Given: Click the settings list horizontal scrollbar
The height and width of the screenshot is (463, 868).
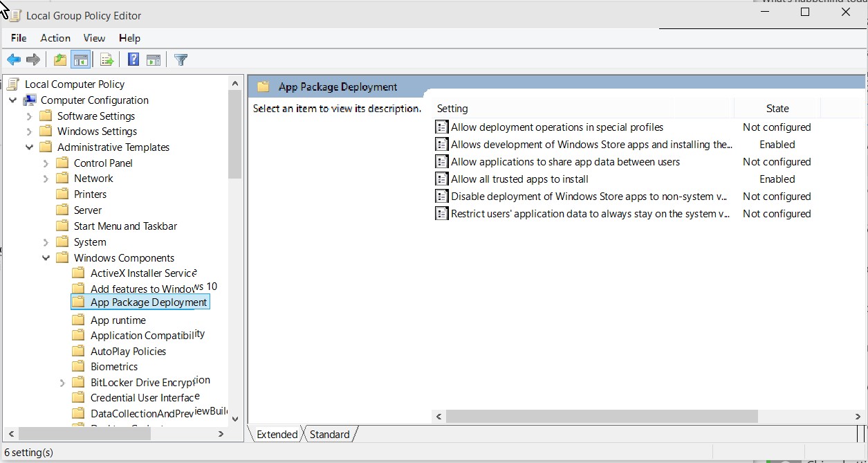Looking at the screenshot, I should pyautogui.click(x=602, y=417).
